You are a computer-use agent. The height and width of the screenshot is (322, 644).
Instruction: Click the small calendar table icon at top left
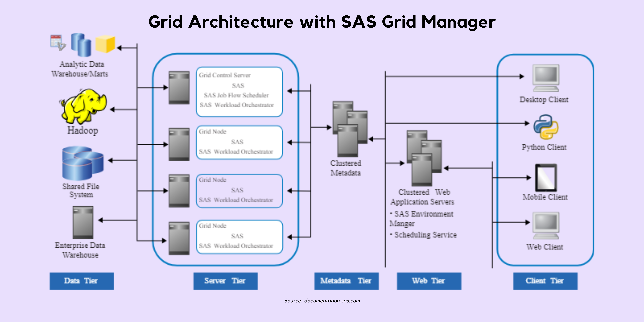tap(58, 43)
